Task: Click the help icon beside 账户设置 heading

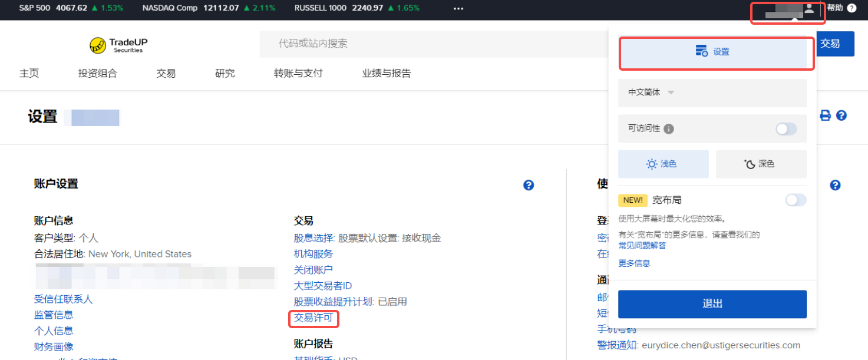Action: (529, 185)
